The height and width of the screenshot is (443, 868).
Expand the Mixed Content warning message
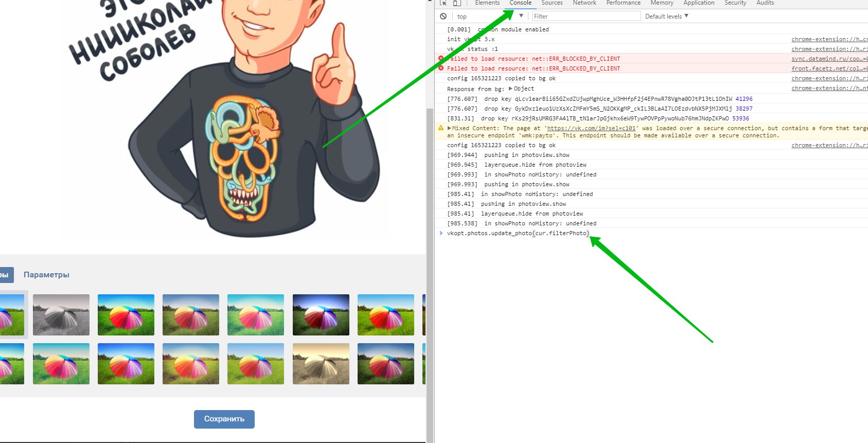449,128
